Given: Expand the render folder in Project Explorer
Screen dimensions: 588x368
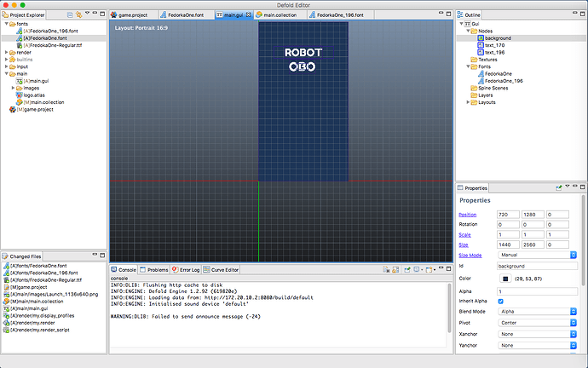Looking at the screenshot, I should (x=8, y=52).
